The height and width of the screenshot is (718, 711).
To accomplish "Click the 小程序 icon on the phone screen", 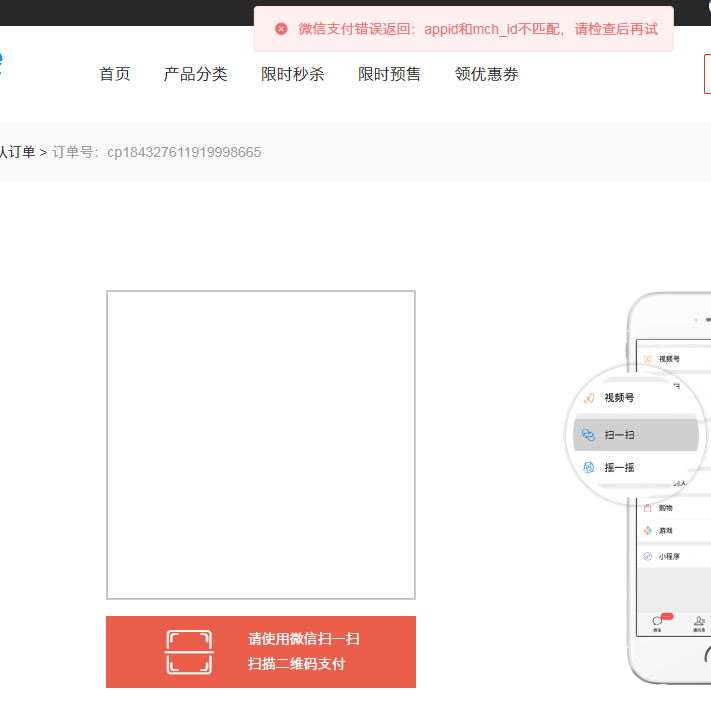I will 647,556.
